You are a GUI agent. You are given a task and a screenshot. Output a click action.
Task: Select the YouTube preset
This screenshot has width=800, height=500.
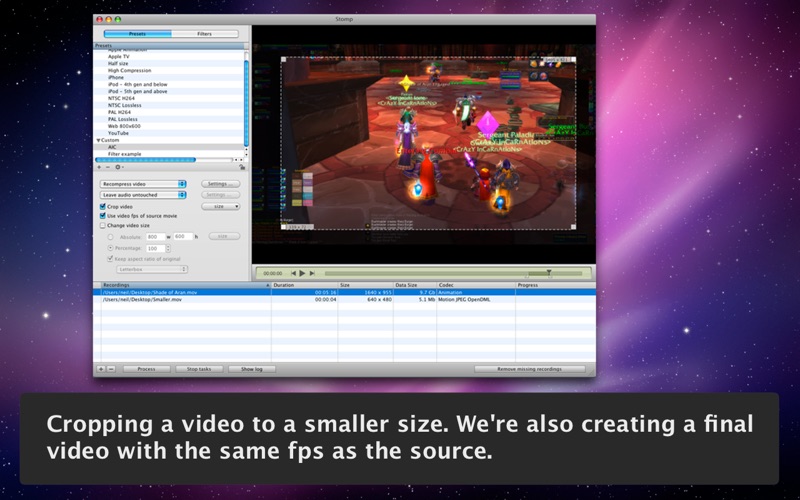[x=118, y=133]
